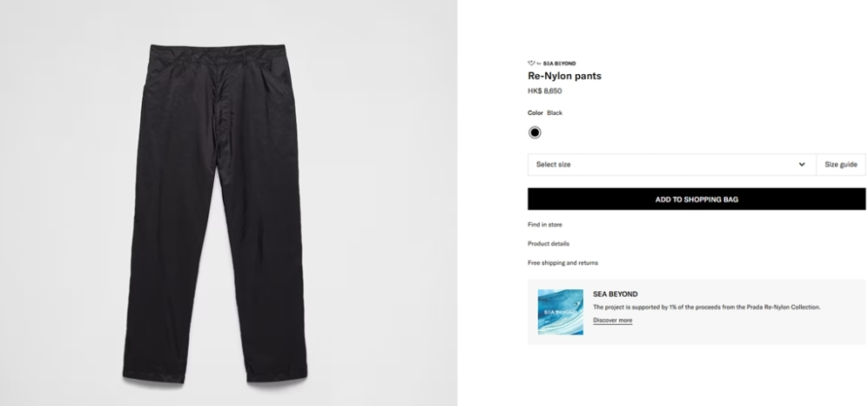Click the Color label above the swatch

pos(535,112)
